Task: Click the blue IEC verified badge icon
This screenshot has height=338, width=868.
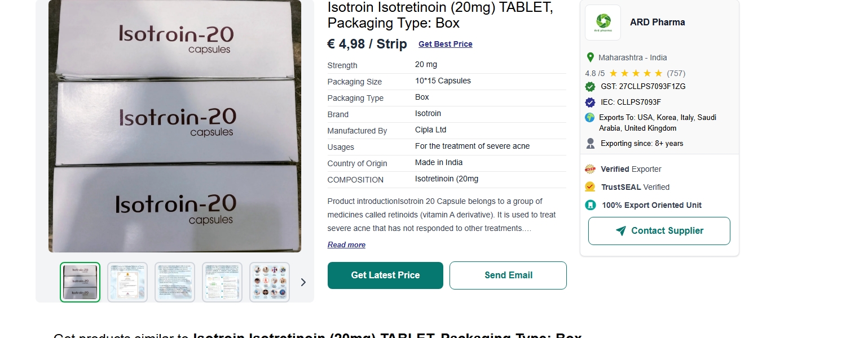Action: (591, 103)
